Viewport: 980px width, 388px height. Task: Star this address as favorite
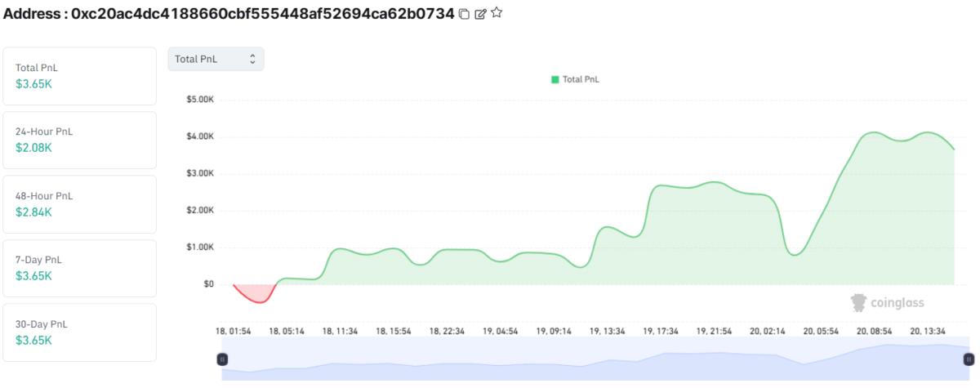[x=497, y=13]
